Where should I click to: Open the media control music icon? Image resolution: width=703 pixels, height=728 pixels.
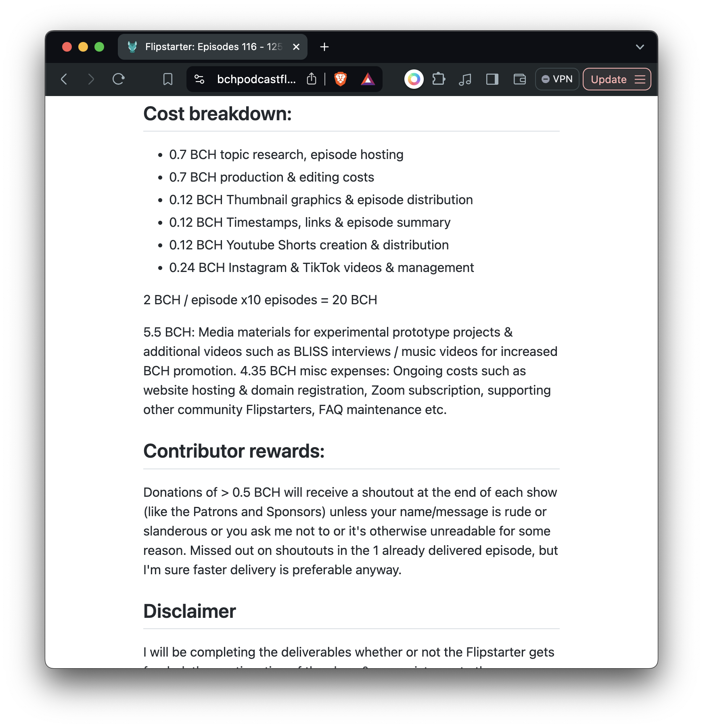point(465,79)
